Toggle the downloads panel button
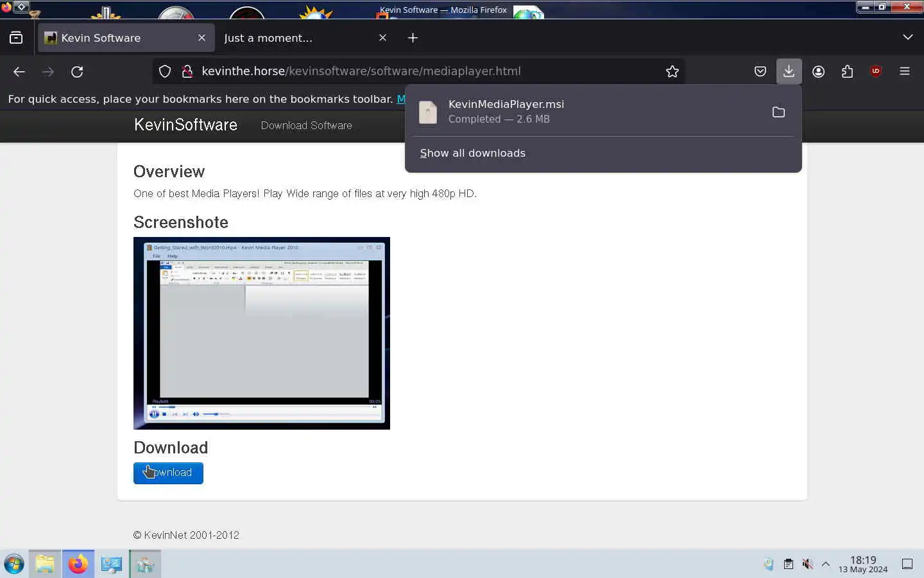The image size is (924, 578). [789, 71]
